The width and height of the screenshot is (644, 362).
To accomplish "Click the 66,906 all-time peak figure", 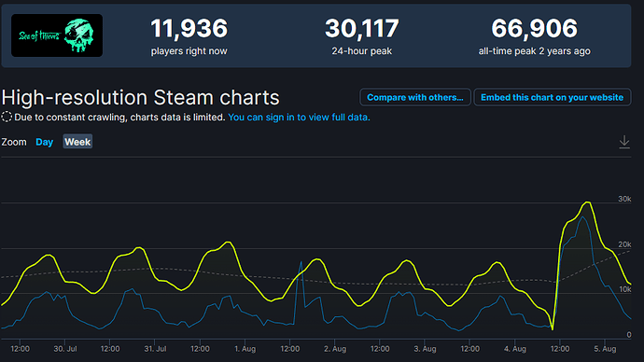I will click(535, 28).
